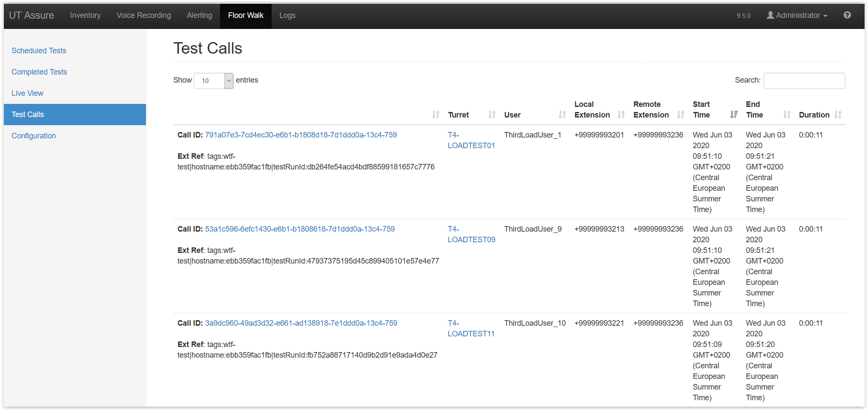This screenshot has height=410, width=868.
Task: Click local extension +99999993213
Action: [599, 229]
